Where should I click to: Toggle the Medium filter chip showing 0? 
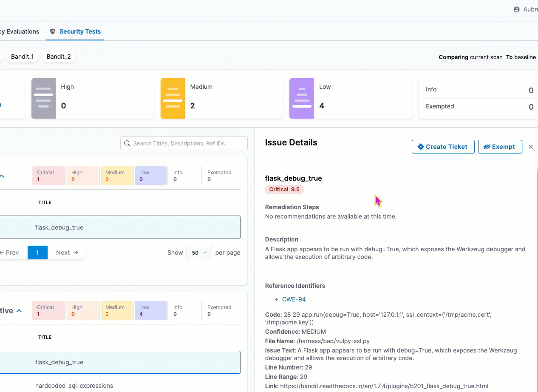116,176
